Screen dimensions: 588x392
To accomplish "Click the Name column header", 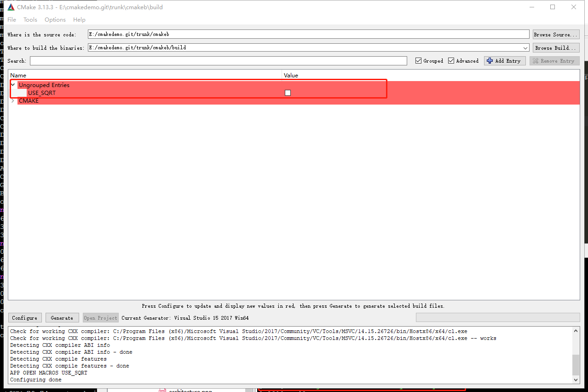I will 145,75.
